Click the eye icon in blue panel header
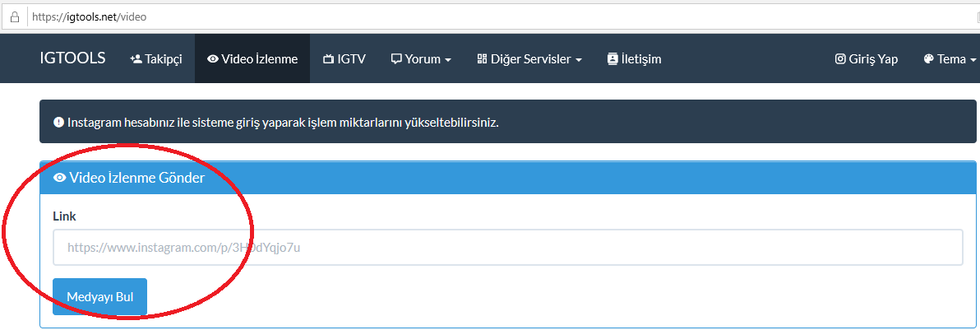Image resolution: width=980 pixels, height=330 pixels. pyautogui.click(x=60, y=178)
